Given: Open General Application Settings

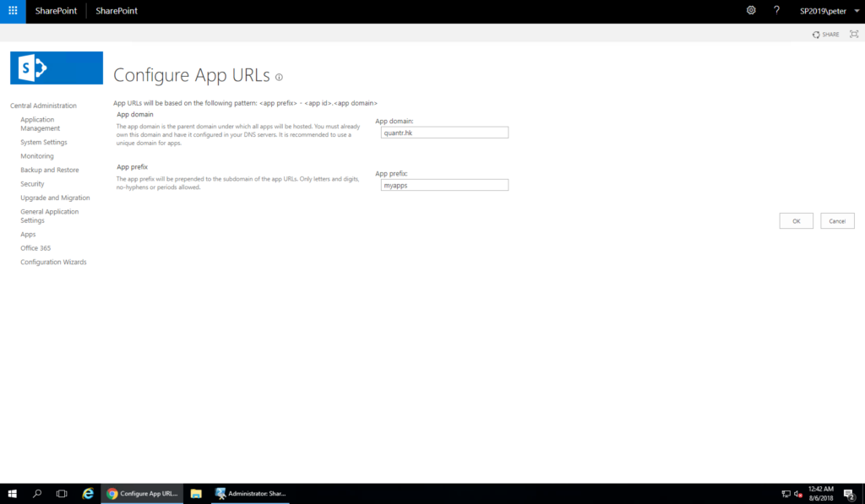Looking at the screenshot, I should tap(50, 216).
